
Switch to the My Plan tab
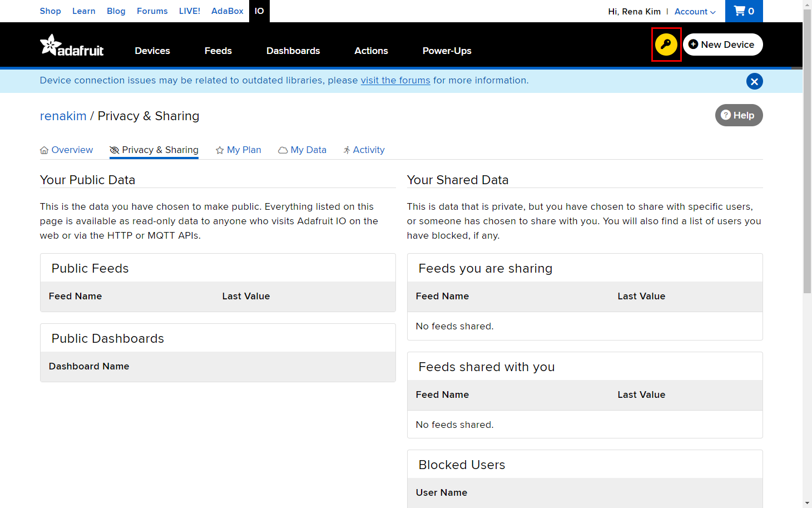pyautogui.click(x=239, y=150)
